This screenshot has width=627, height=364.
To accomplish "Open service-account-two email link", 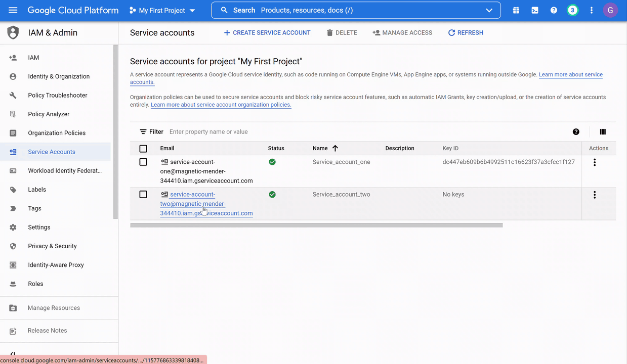I will (206, 204).
